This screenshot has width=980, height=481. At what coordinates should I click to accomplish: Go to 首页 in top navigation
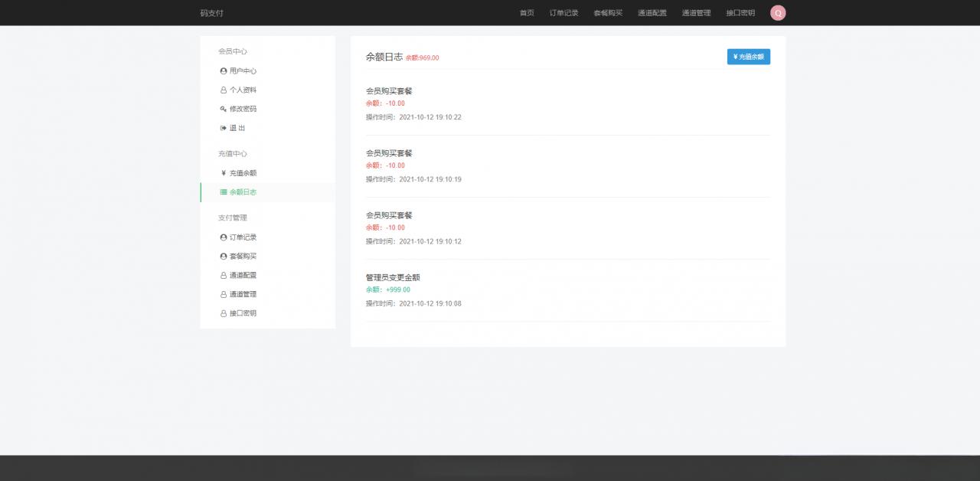coord(527,13)
